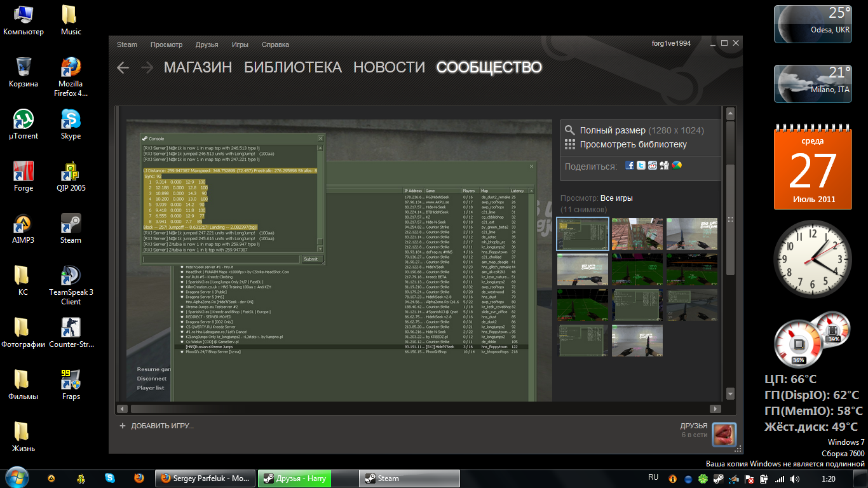Open the Fraps desktop shortcut
868x488 pixels.
coord(71,384)
